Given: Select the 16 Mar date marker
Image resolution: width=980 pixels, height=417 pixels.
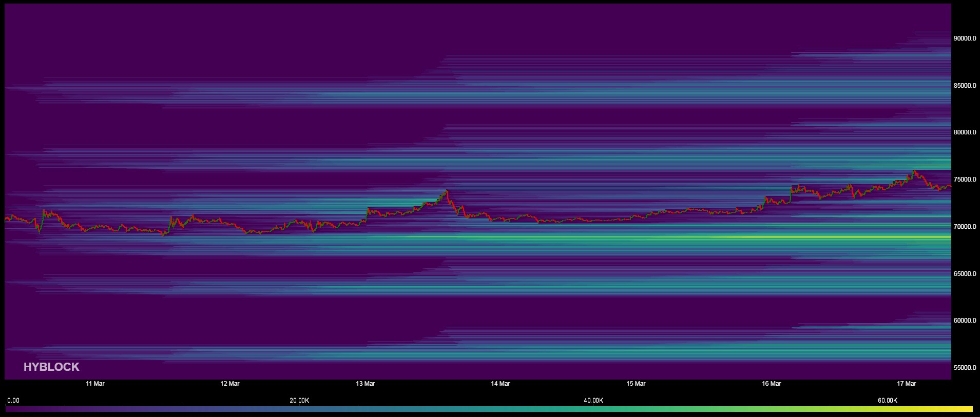Looking at the screenshot, I should (771, 384).
